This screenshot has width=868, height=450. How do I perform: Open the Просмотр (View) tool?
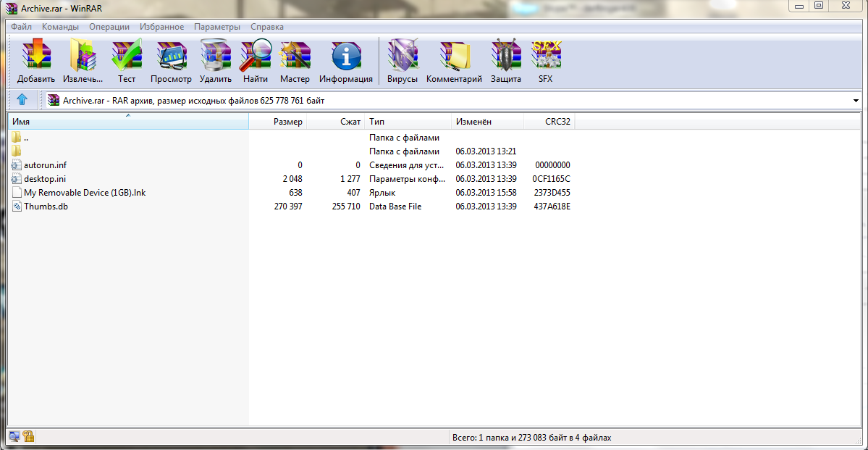[x=171, y=55]
